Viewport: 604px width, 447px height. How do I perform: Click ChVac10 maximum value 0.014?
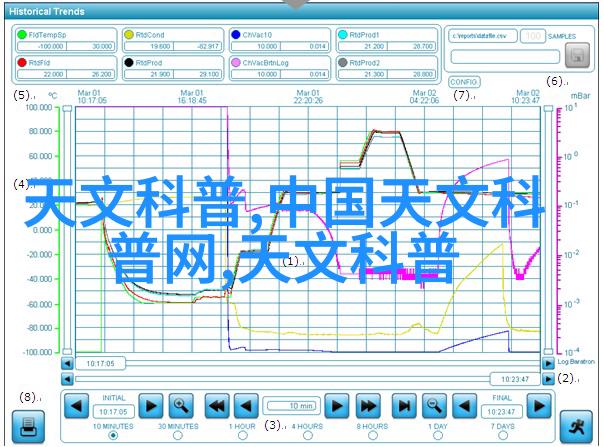pyautogui.click(x=304, y=46)
